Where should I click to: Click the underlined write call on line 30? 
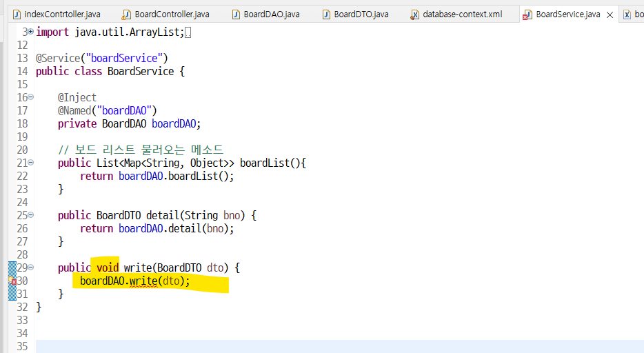coord(143,281)
